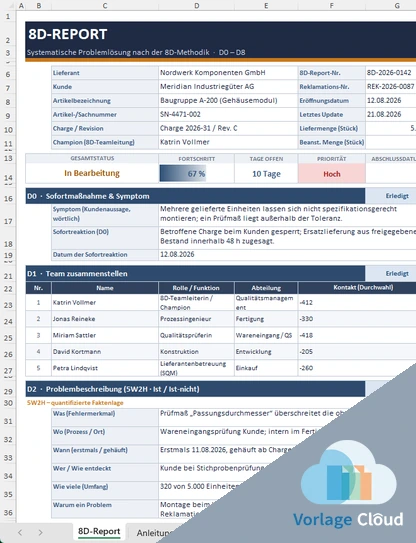This screenshot has height=543, width=416.
Task: Select row 14 header
Action: [x=8, y=174]
